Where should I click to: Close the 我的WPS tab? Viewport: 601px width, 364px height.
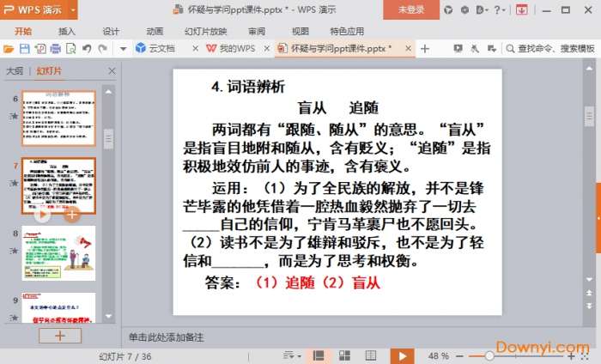click(x=267, y=49)
